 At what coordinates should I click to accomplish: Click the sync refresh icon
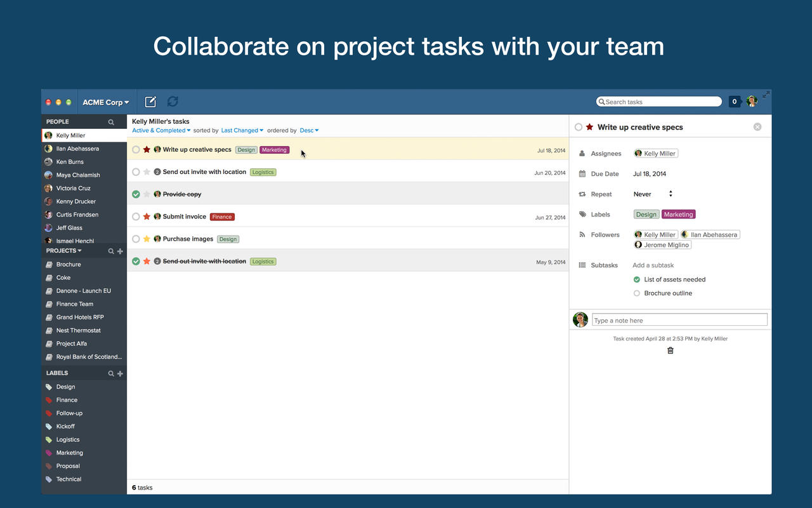173,102
